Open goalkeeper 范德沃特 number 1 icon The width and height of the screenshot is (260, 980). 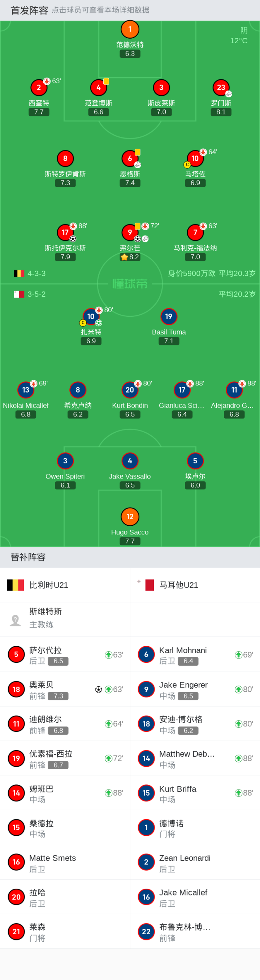point(130,29)
